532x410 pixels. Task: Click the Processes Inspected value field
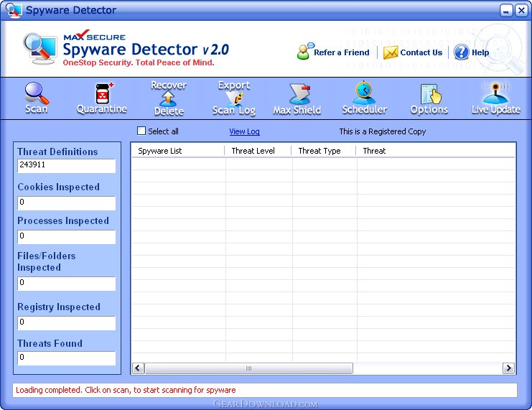click(x=67, y=236)
